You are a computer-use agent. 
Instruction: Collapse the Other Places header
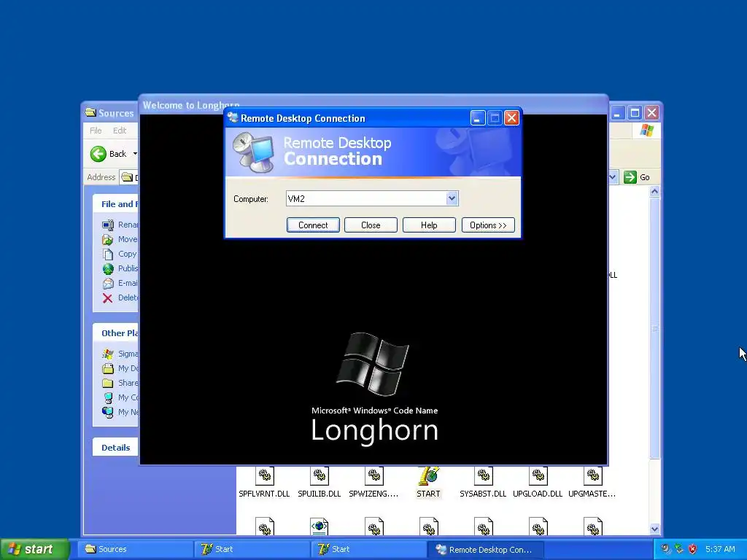pos(115,333)
